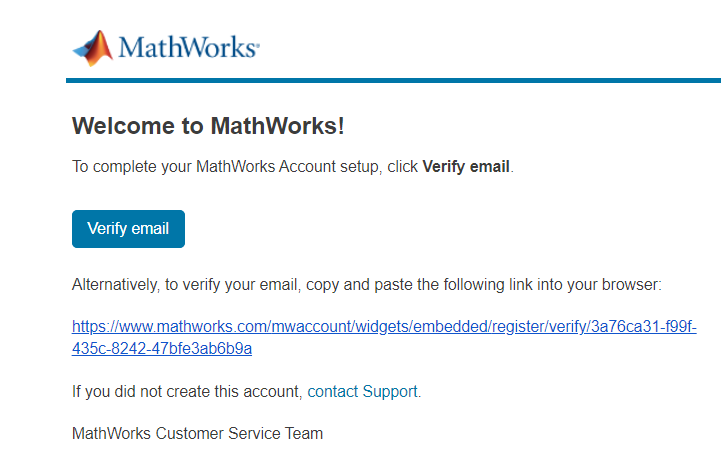Click the link's wrapped second line 435c-8242-47bfe3ab6b9a
721x462 pixels.
[162, 348]
